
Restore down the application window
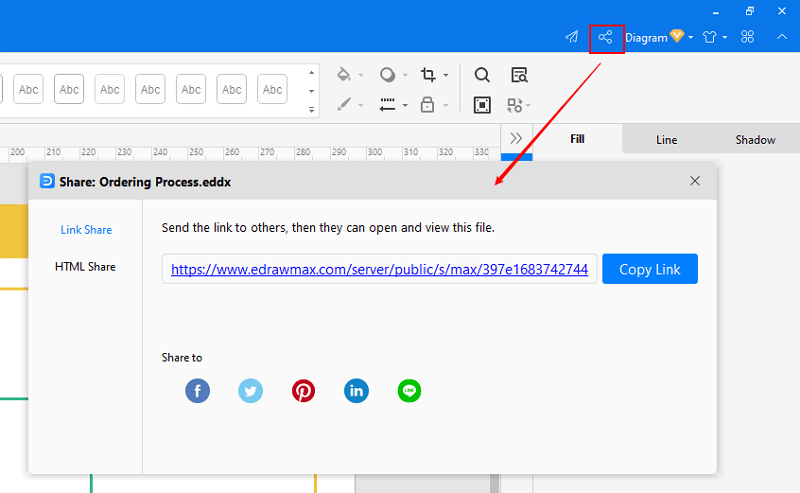tap(749, 11)
